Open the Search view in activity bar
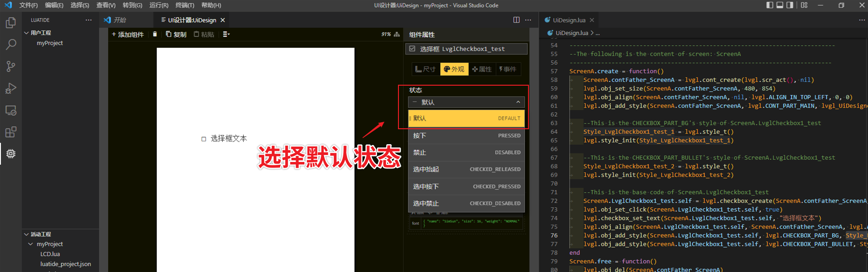Viewport: 868px width, 272px height. pyautogui.click(x=11, y=44)
